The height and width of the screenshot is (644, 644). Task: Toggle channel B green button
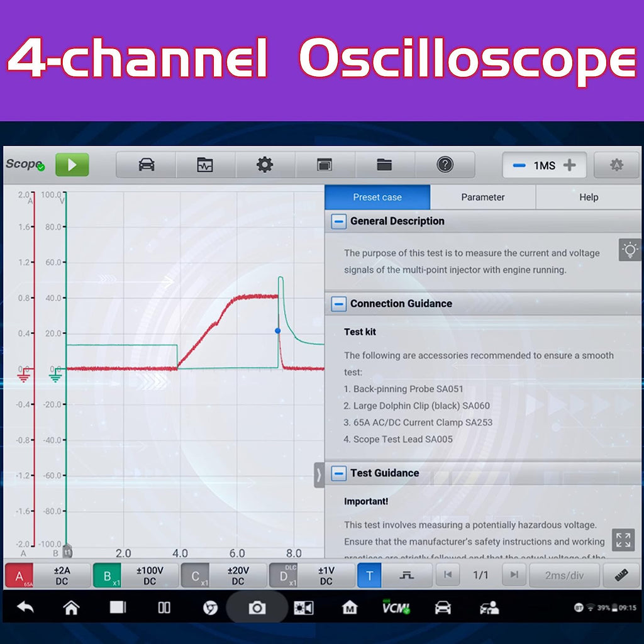[x=108, y=575]
